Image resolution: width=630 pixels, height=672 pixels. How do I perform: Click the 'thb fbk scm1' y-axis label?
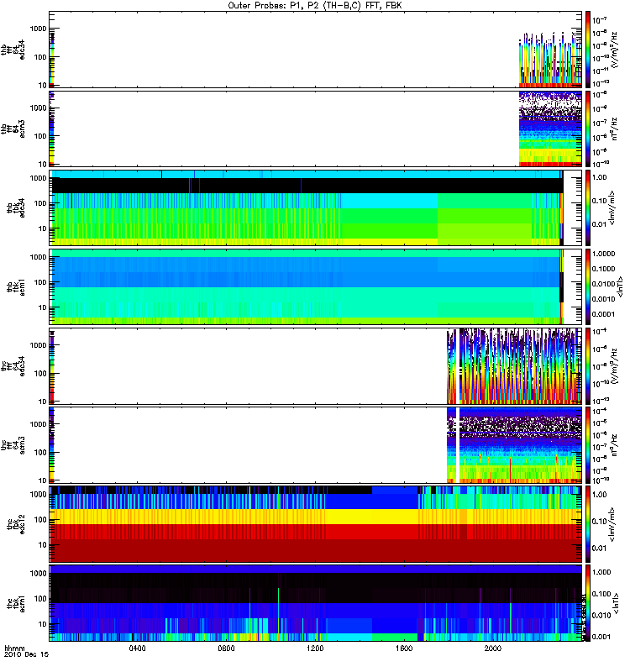16,286
